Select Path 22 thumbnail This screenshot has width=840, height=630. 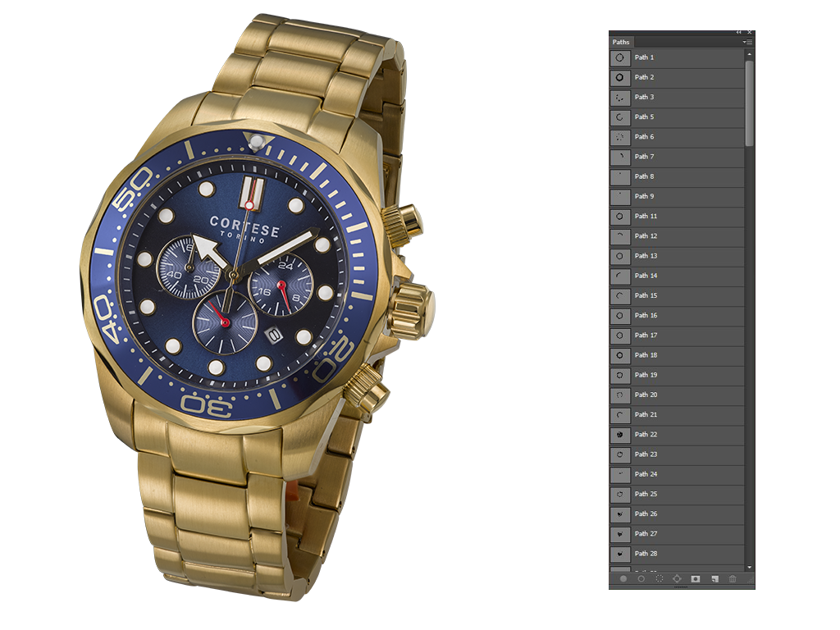point(620,434)
